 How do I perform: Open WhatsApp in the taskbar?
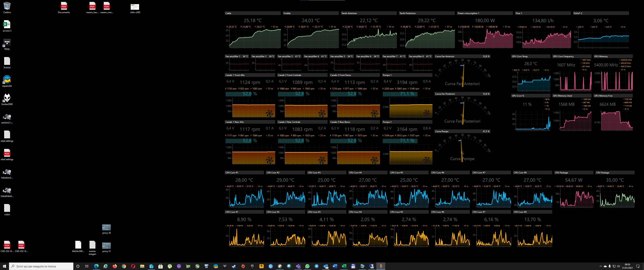[x=307, y=266]
